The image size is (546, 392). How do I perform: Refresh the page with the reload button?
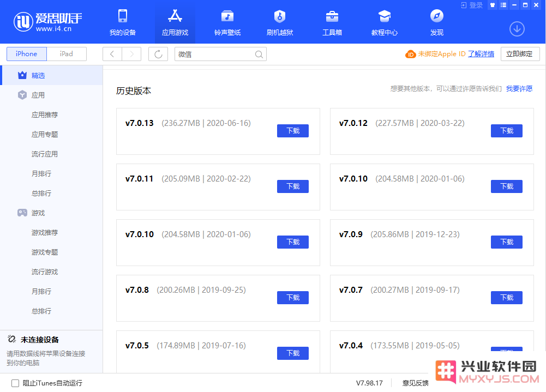[x=158, y=54]
